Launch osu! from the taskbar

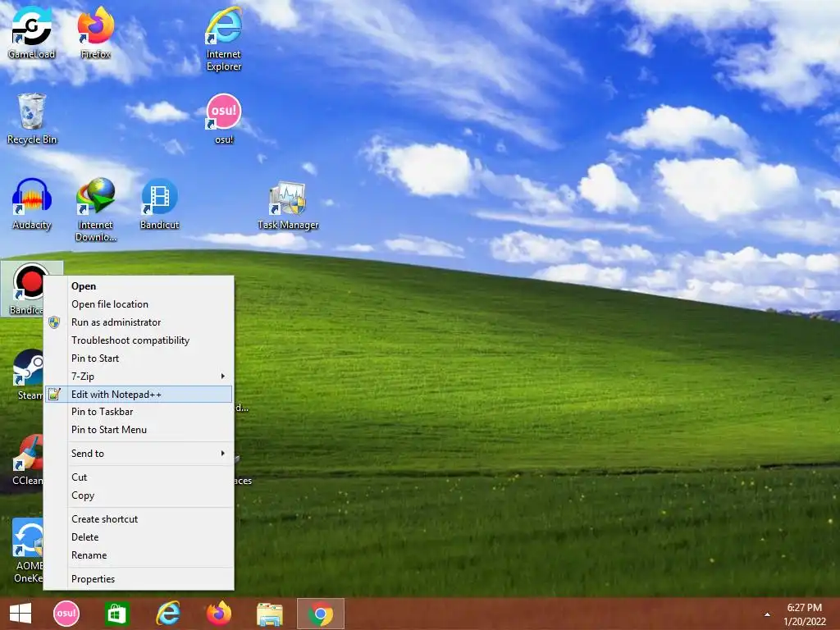click(66, 614)
